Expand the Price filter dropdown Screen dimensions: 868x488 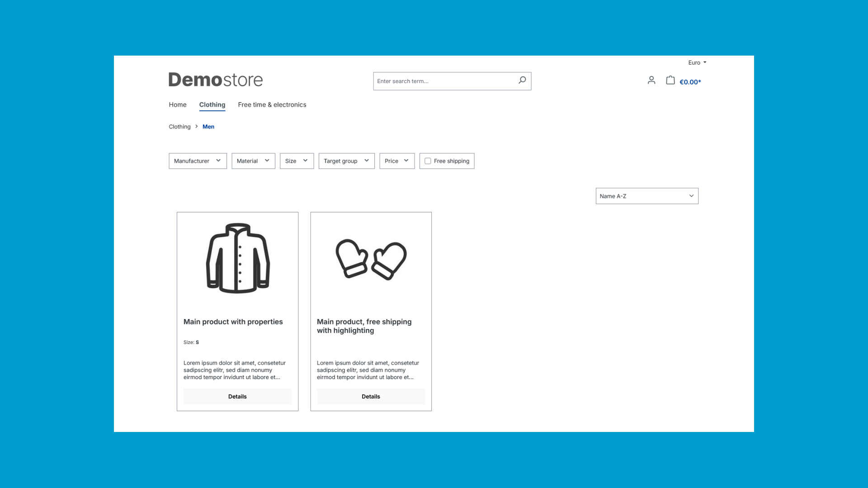pos(397,161)
